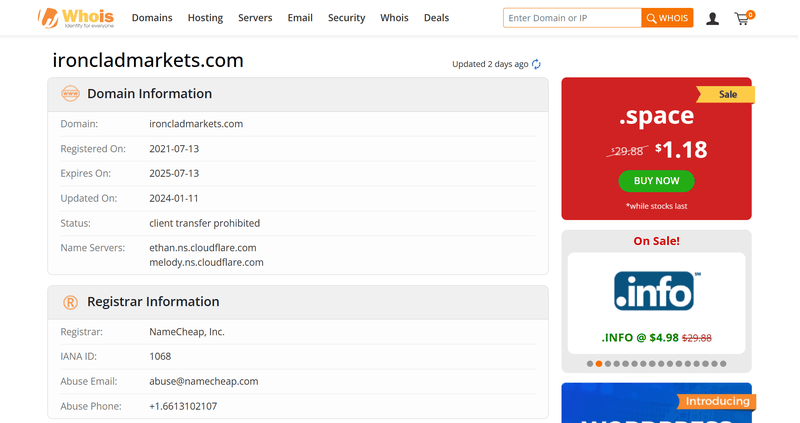Click the Registered On label
800x423 pixels.
click(93, 149)
